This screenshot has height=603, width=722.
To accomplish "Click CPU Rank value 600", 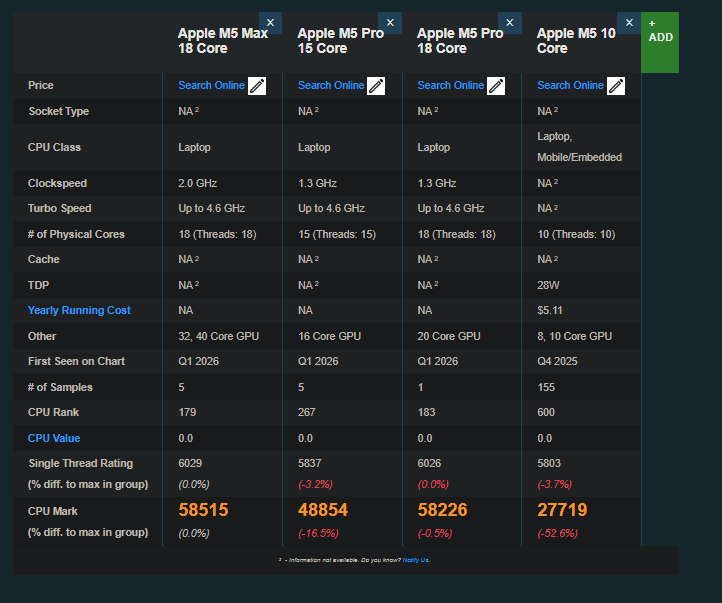I will click(546, 412).
